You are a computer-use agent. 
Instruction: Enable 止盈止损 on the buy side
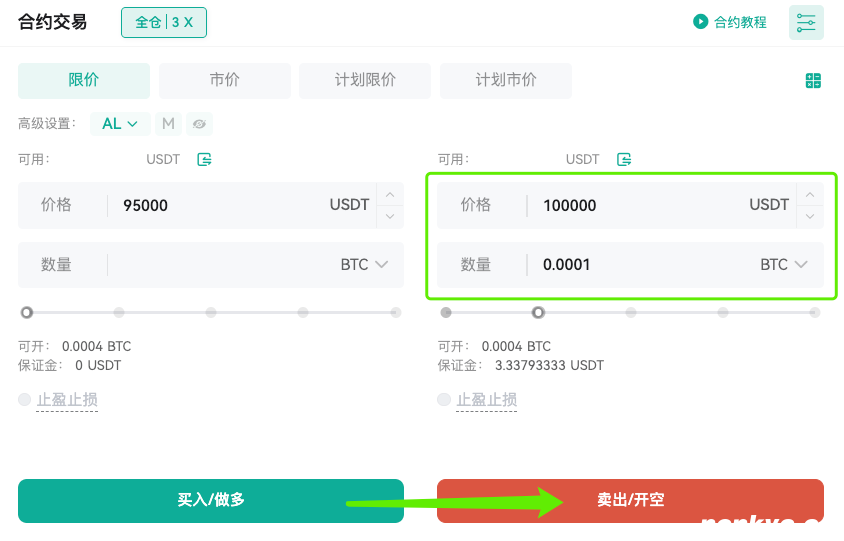click(x=25, y=400)
